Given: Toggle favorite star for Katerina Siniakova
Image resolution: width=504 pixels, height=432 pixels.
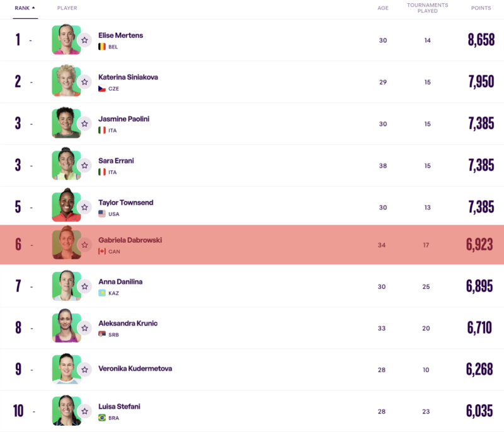Looking at the screenshot, I should [x=84, y=81].
